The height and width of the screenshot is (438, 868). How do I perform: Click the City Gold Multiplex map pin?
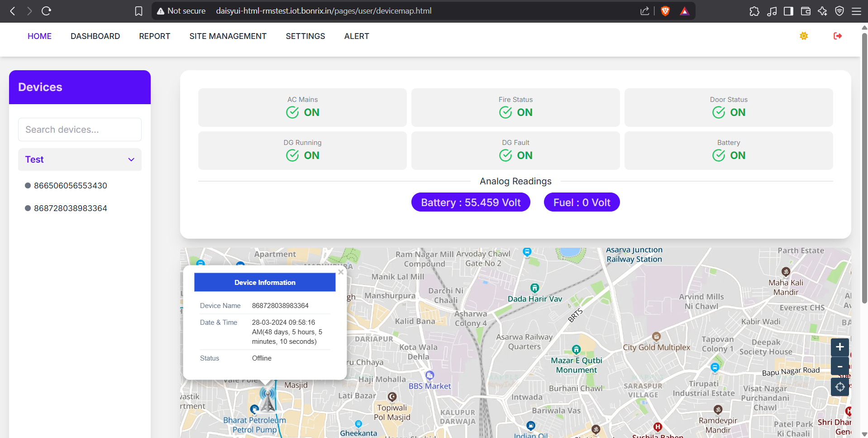656,336
